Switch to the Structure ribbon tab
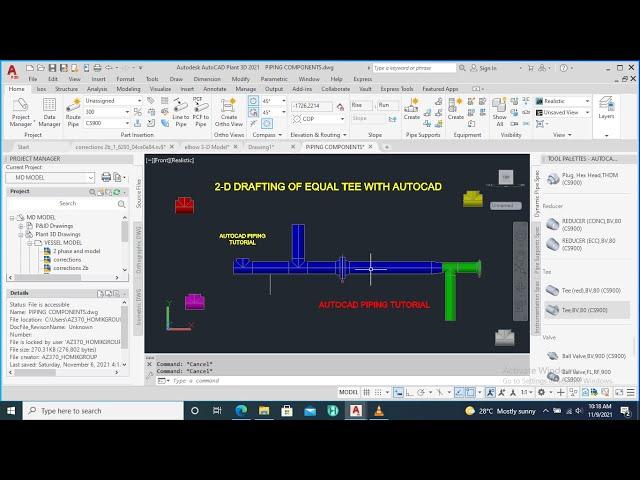This screenshot has width=640, height=480. point(67,89)
